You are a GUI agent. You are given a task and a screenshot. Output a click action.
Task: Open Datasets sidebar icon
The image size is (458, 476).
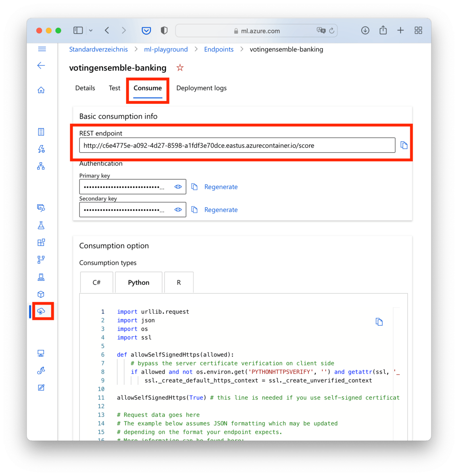coord(41,208)
